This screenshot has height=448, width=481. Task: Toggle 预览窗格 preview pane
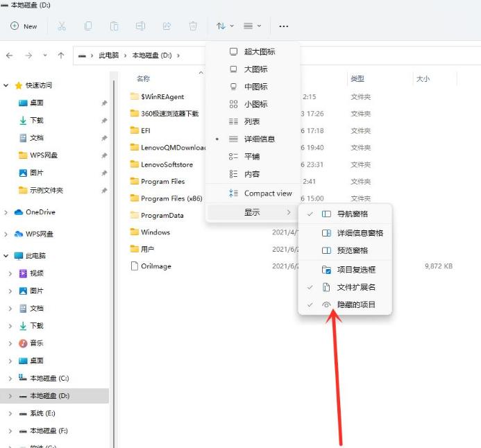pos(345,250)
